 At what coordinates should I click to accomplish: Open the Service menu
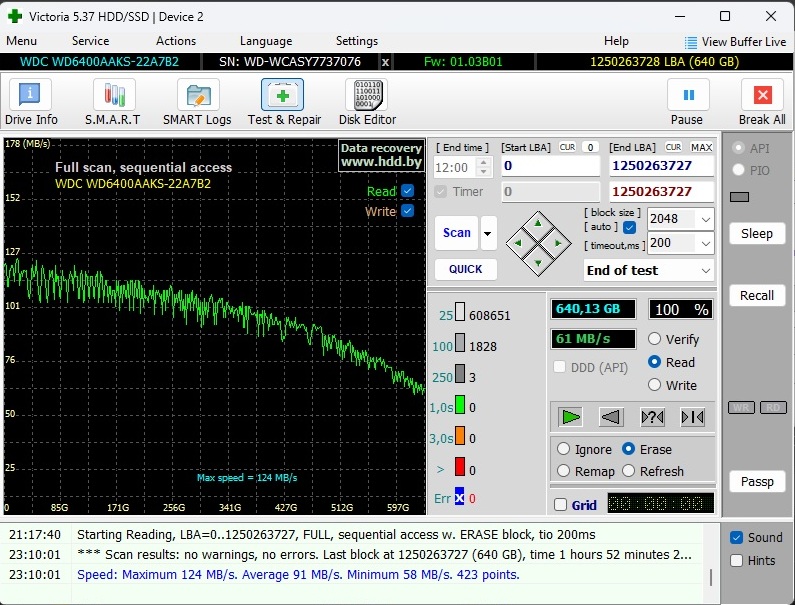pyautogui.click(x=90, y=41)
